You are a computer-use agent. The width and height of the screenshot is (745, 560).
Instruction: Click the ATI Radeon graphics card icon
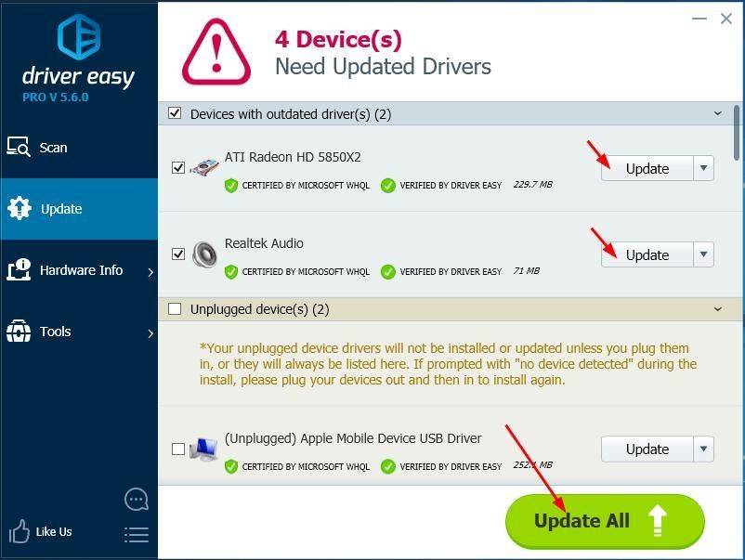pyautogui.click(x=204, y=168)
